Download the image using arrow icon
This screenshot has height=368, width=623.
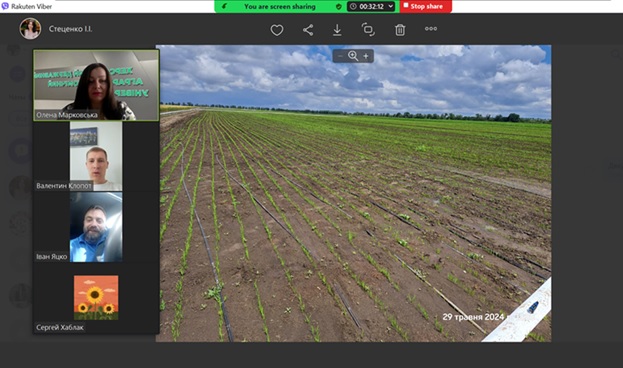(337, 30)
